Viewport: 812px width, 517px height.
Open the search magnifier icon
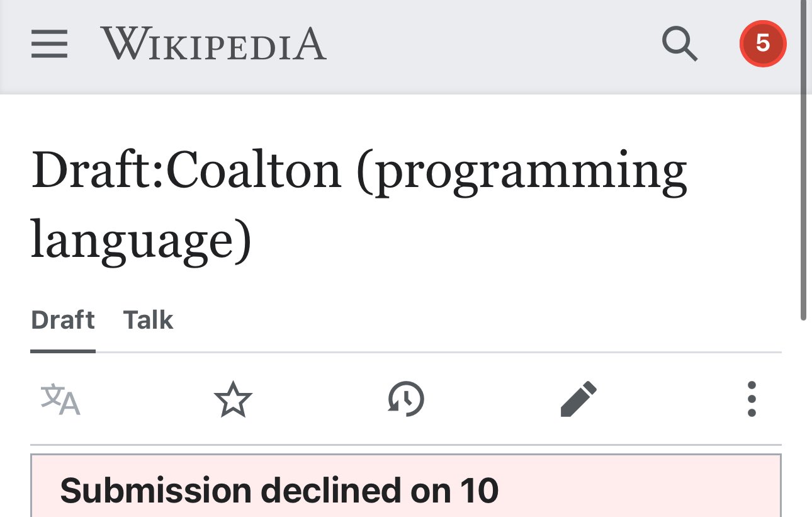[680, 45]
